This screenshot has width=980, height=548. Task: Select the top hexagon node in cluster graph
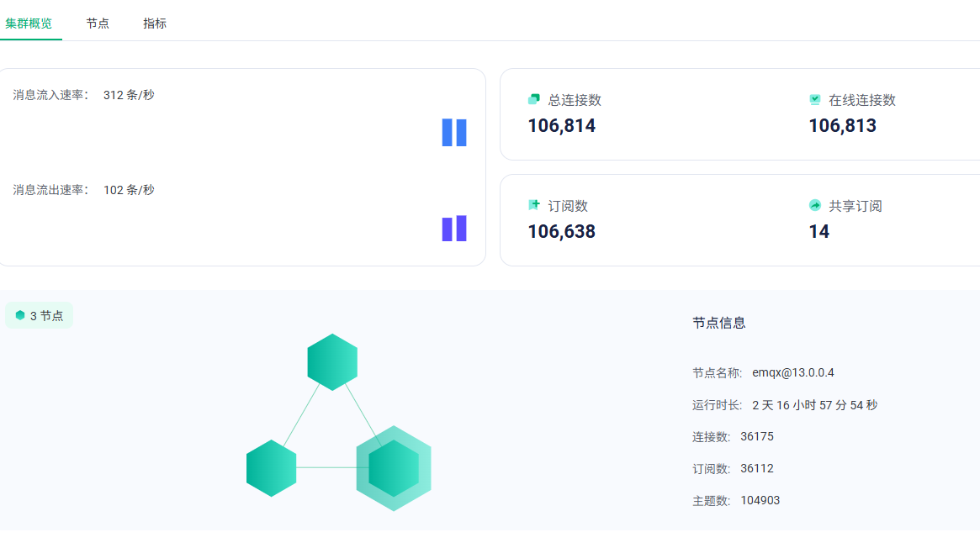pos(332,362)
